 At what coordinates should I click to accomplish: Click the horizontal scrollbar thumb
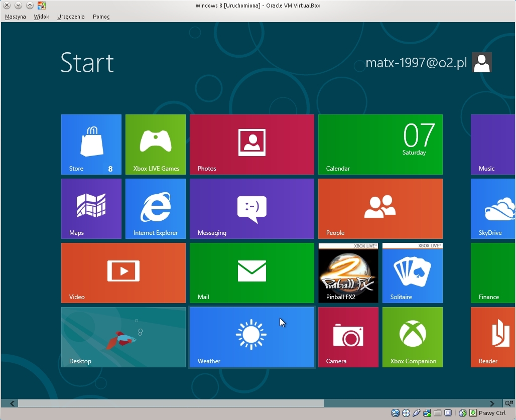coord(171,403)
